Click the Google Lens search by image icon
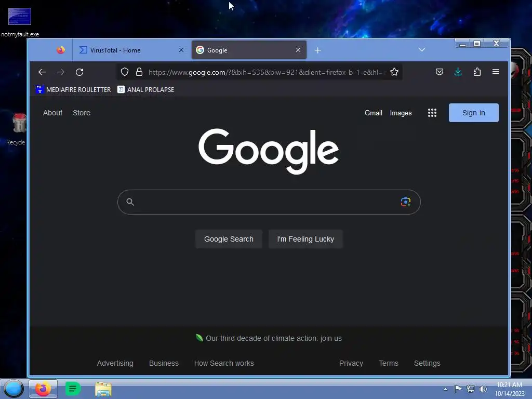The image size is (532, 399). [x=405, y=202]
